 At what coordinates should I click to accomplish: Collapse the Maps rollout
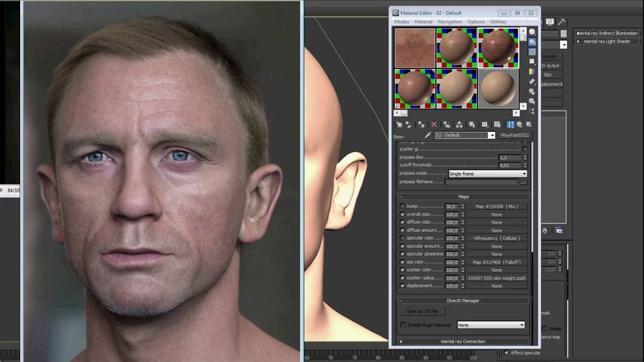pos(464,196)
